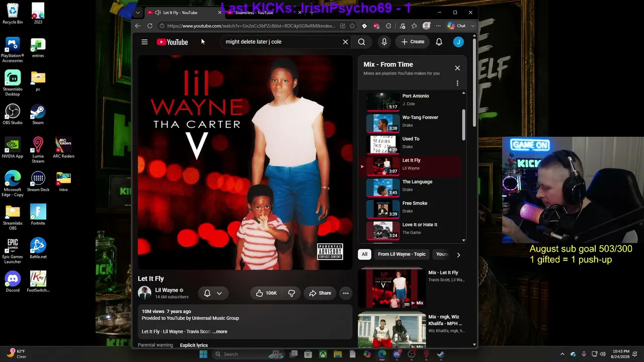This screenshot has width=644, height=362.
Task: Open the Fortnite desktop shortcut
Action: [38, 215]
